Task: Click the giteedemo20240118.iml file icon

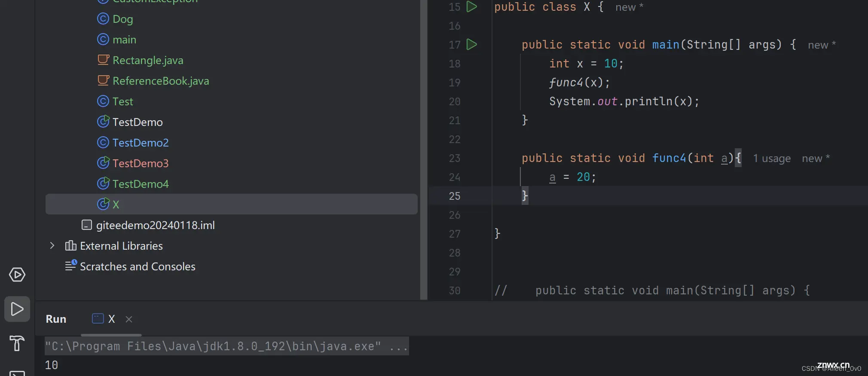Action: (x=87, y=225)
